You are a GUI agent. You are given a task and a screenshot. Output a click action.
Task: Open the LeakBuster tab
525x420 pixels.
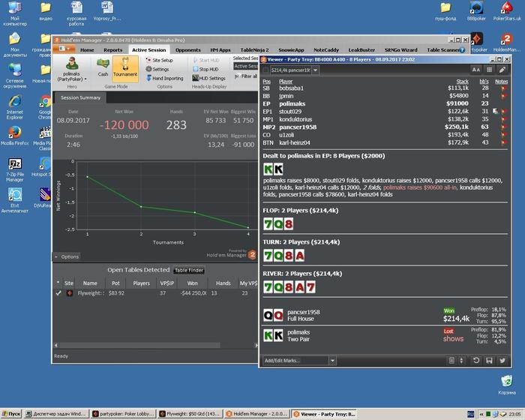(x=361, y=50)
